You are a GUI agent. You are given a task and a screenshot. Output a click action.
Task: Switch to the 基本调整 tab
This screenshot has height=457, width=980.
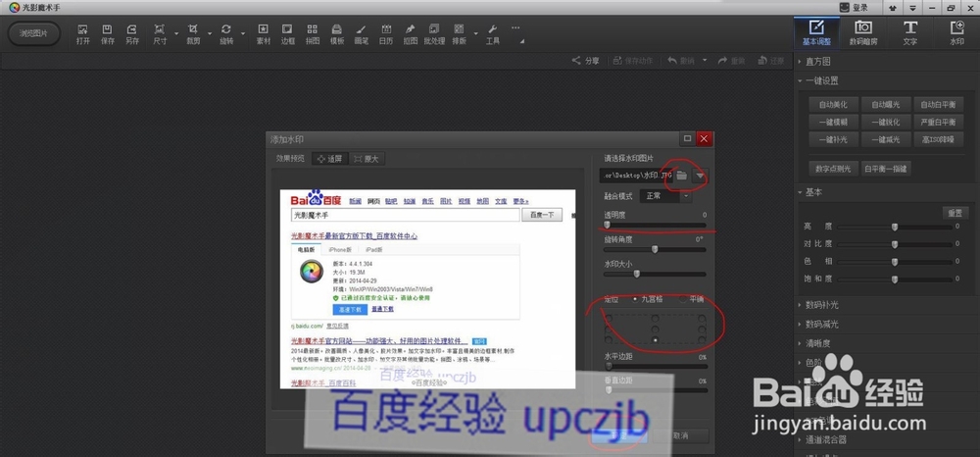[816, 32]
